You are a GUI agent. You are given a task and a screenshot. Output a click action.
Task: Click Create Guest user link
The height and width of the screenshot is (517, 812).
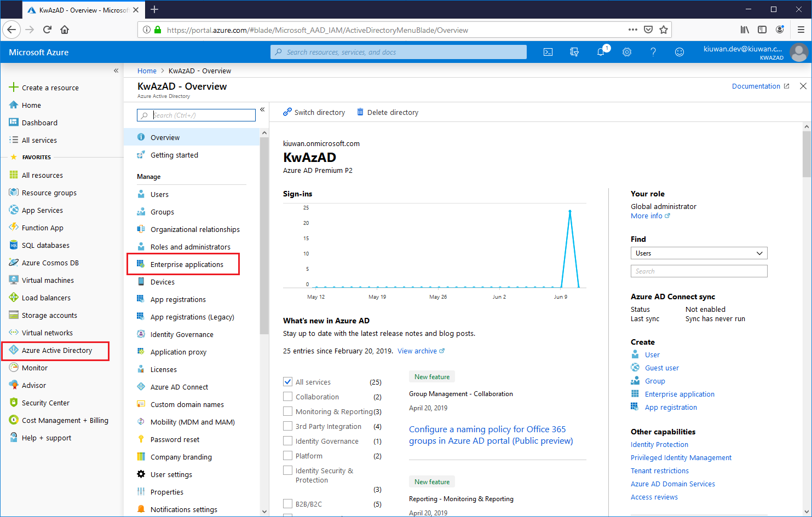(x=661, y=368)
